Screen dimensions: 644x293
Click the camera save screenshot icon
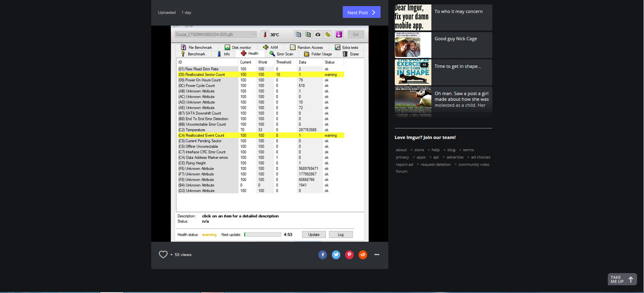(318, 35)
